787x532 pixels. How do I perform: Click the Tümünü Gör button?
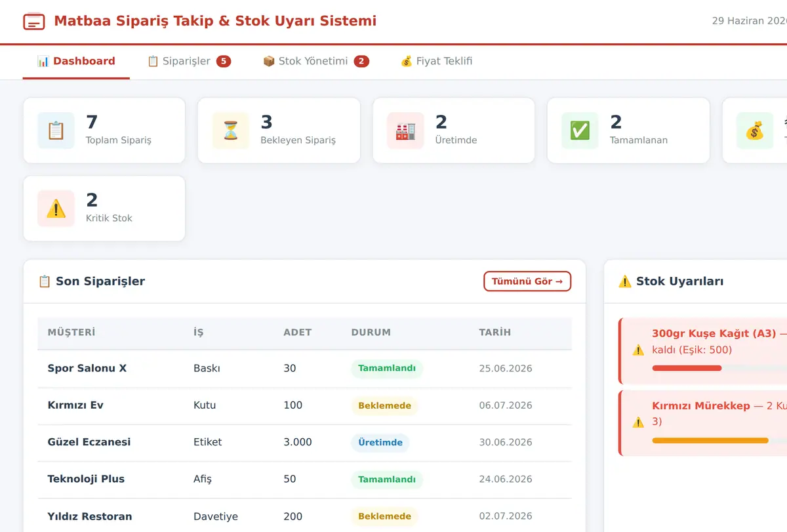coord(527,281)
